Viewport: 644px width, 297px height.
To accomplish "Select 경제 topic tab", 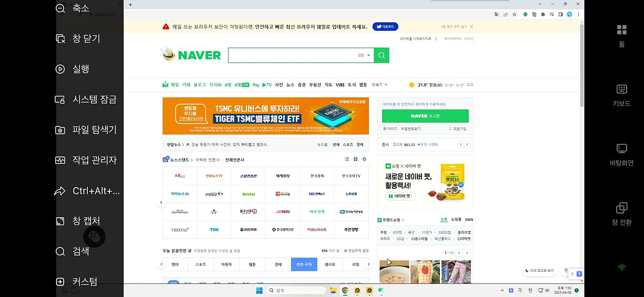I will (x=278, y=264).
